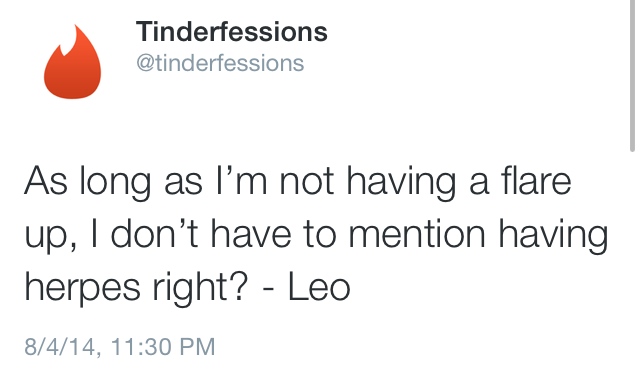The height and width of the screenshot is (383, 640).
Task: Select the tip of the flame logo
Action: pyautogui.click(x=76, y=29)
